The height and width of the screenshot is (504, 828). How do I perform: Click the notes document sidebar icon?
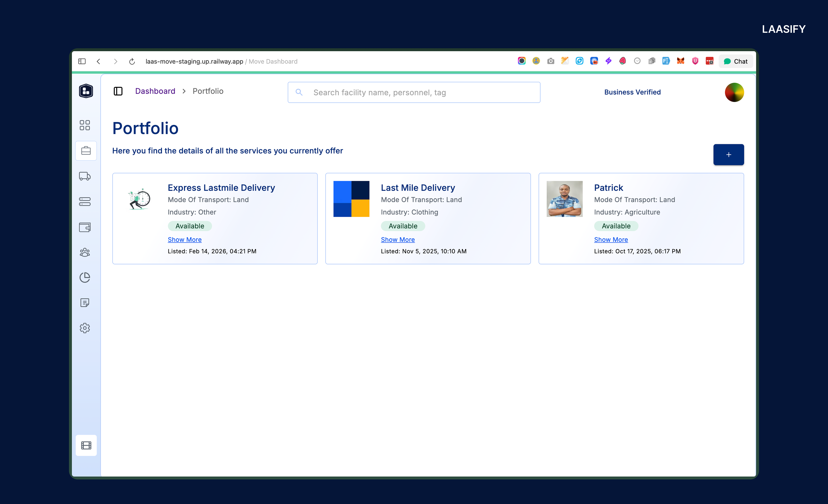85,303
